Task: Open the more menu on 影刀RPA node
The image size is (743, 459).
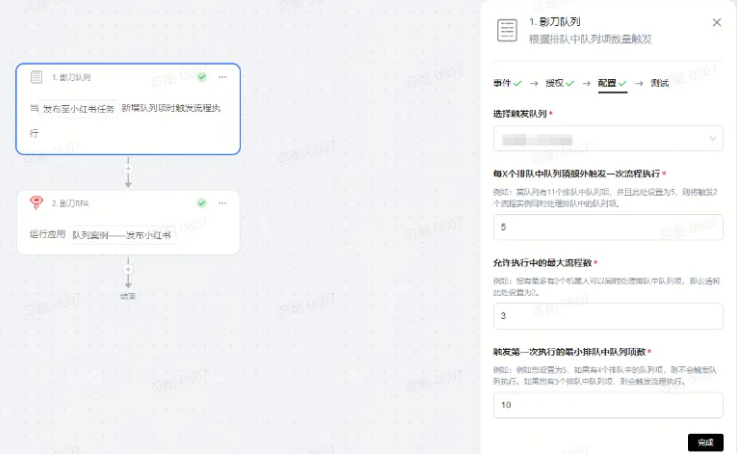Action: coord(222,203)
